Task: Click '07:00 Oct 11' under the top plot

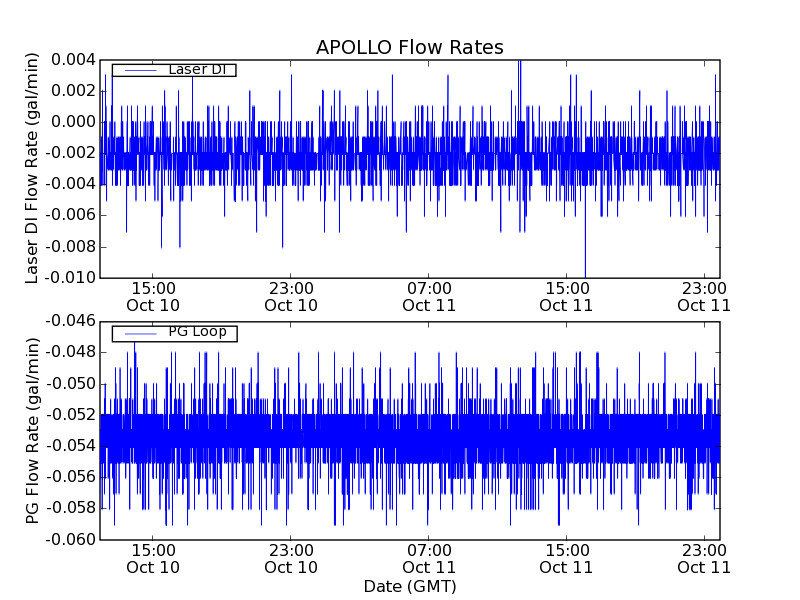Action: click(x=429, y=296)
